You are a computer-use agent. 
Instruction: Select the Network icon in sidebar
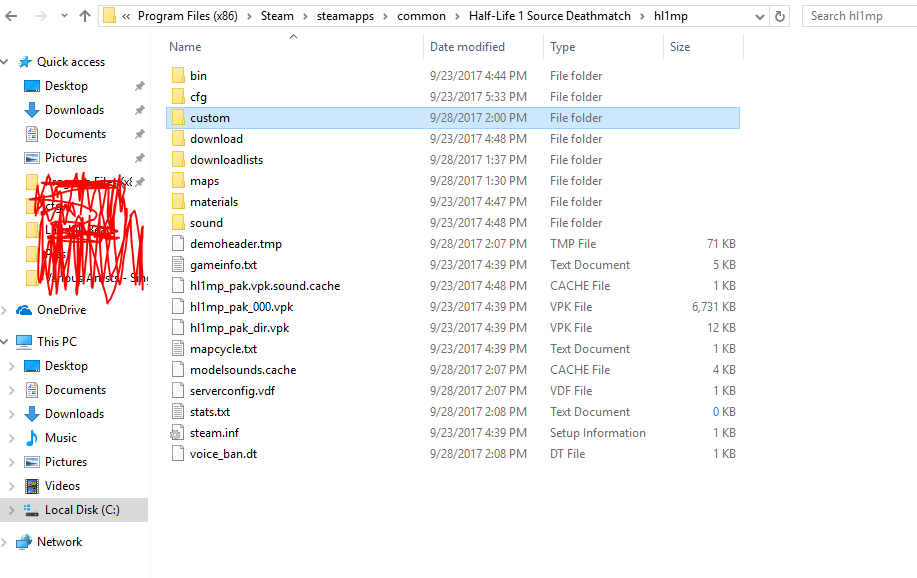pos(23,542)
